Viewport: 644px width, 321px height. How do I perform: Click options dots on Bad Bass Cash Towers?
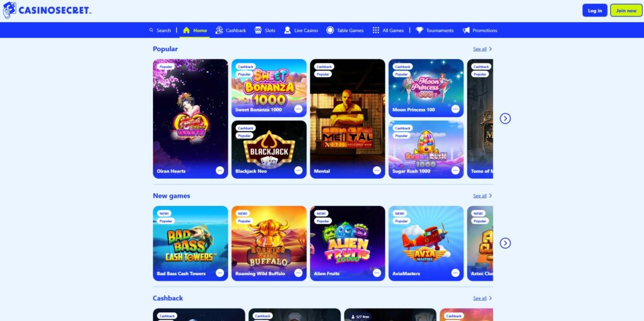point(220,273)
